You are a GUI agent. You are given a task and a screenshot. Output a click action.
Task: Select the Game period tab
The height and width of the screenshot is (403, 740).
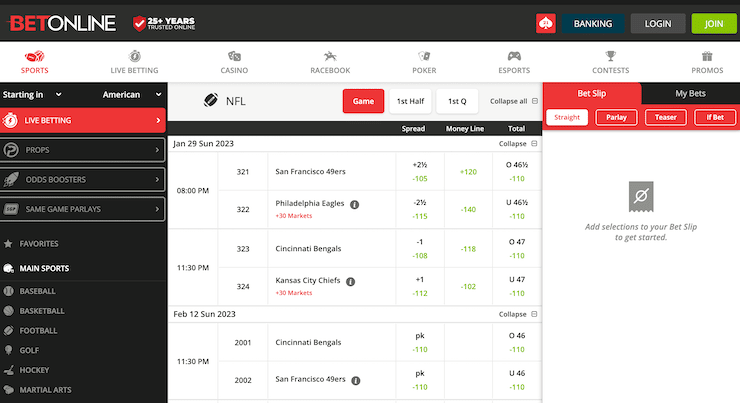coord(363,101)
